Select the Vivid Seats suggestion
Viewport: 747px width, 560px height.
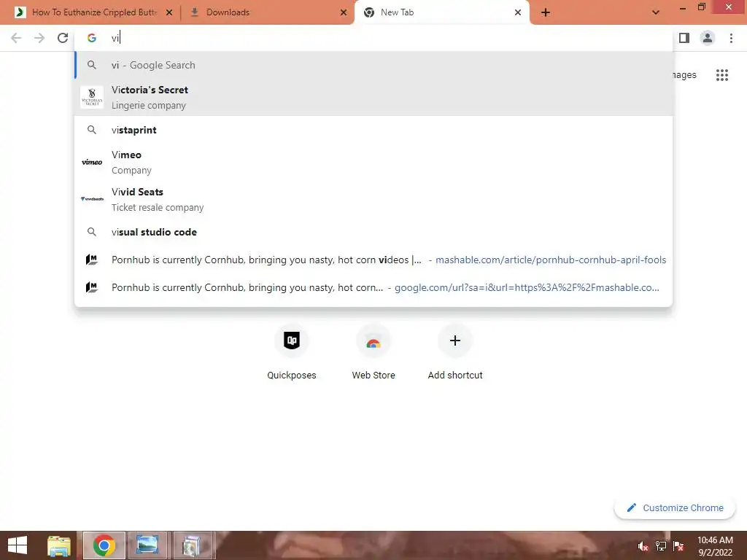click(x=374, y=200)
